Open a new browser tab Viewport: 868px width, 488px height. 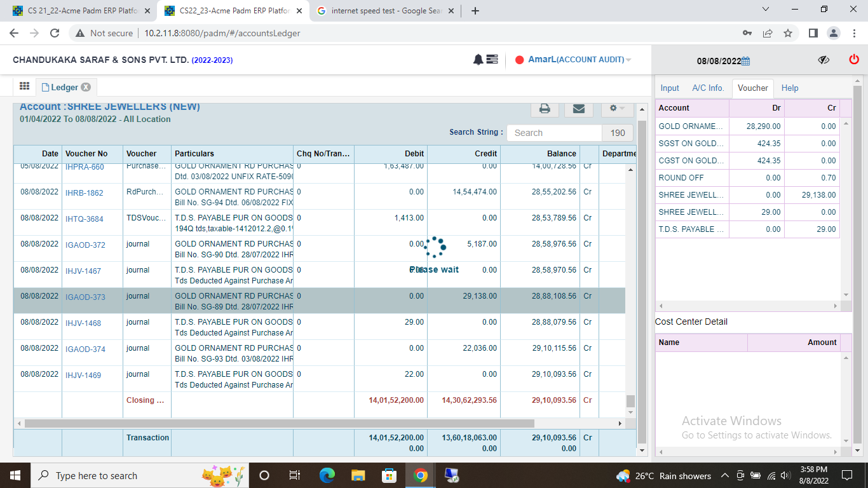coord(475,10)
